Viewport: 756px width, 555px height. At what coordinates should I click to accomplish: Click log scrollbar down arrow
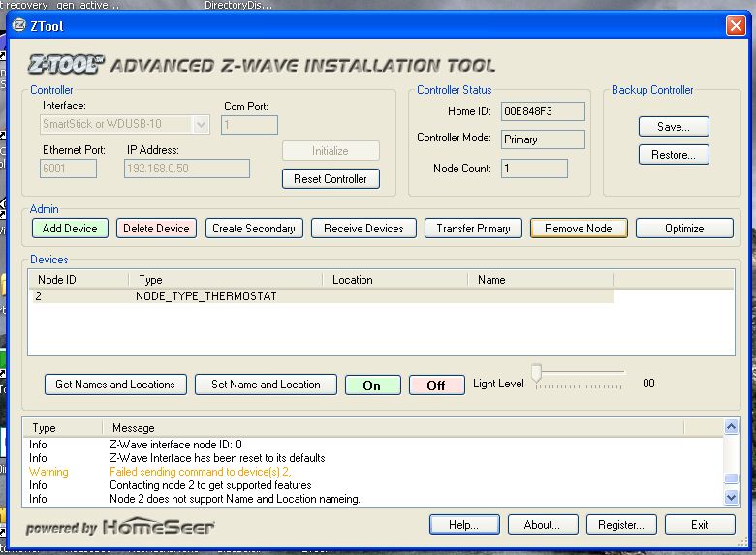coord(731,497)
